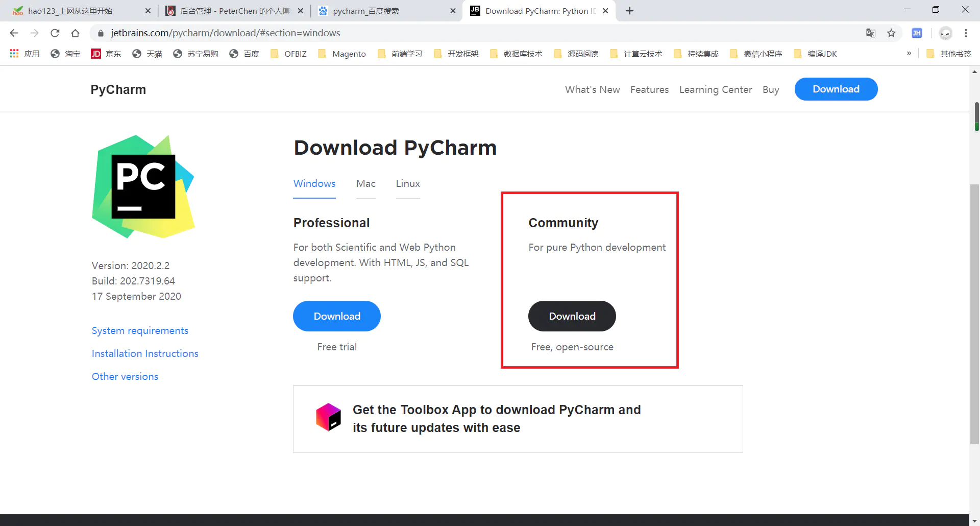Expand the 前端学习 bookmark folder
980x526 pixels.
(400, 54)
